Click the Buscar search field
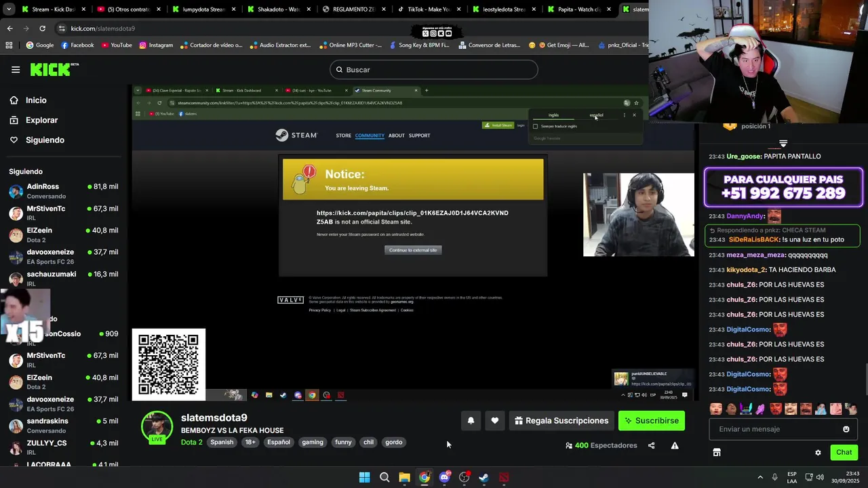 coord(434,70)
